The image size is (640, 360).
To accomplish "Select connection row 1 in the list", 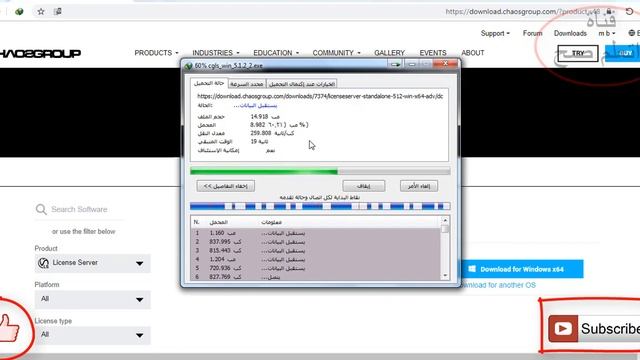I will coord(316,233).
